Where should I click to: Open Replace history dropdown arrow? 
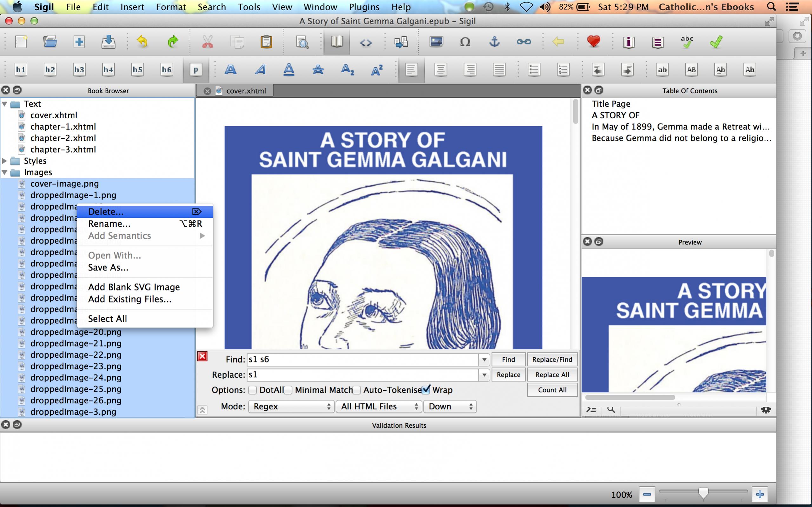pos(484,375)
